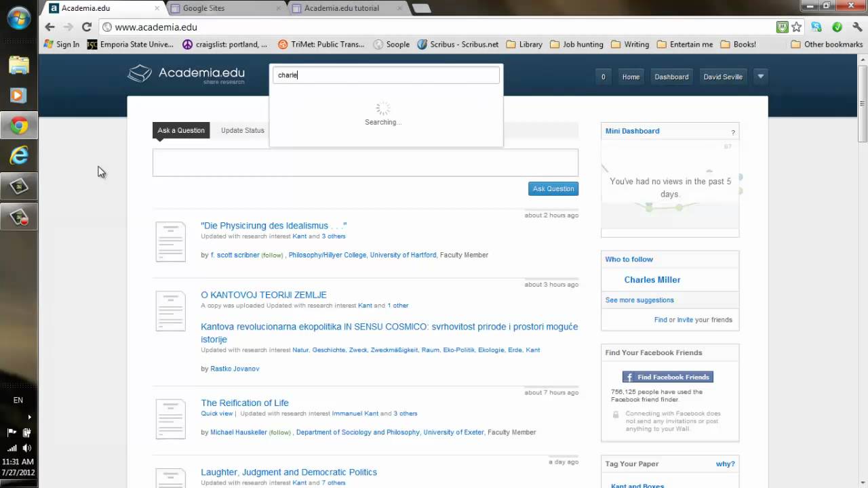This screenshot has height=488, width=868.
Task: Open the TriMet: Public Trans... bookmark
Action: (x=321, y=44)
